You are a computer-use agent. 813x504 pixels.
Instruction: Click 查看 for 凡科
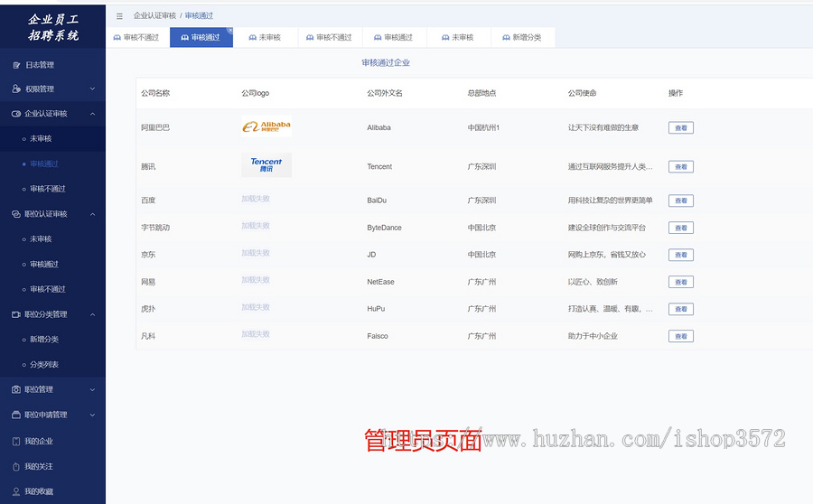point(681,336)
